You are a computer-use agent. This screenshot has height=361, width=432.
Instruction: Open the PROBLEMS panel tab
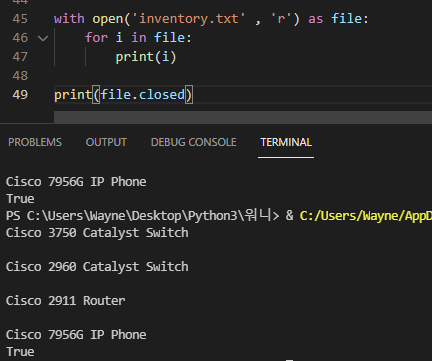click(35, 142)
